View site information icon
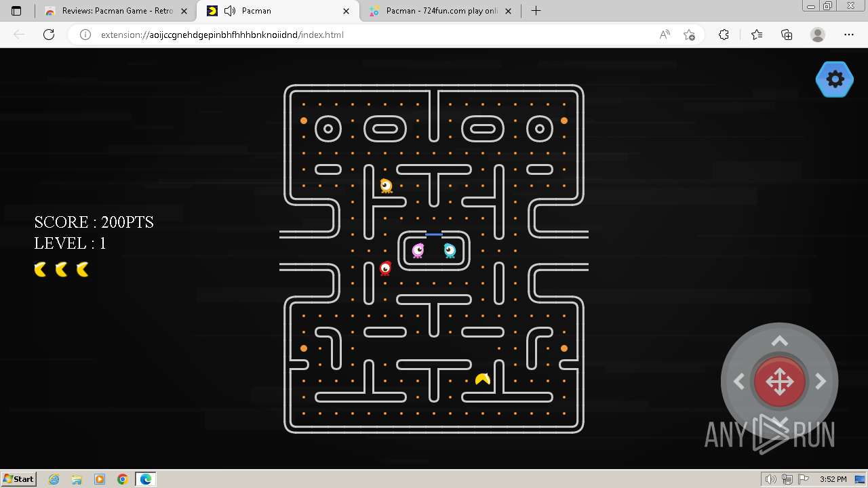868x488 pixels. [85, 35]
